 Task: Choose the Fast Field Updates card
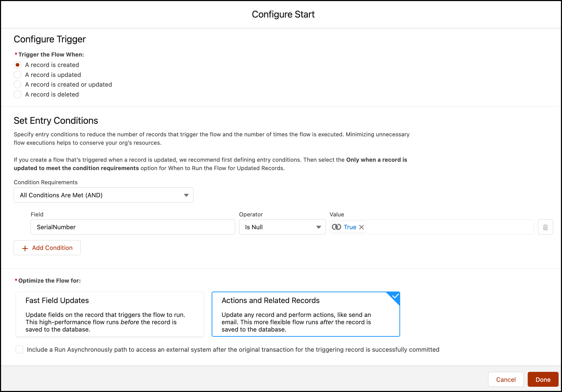110,314
